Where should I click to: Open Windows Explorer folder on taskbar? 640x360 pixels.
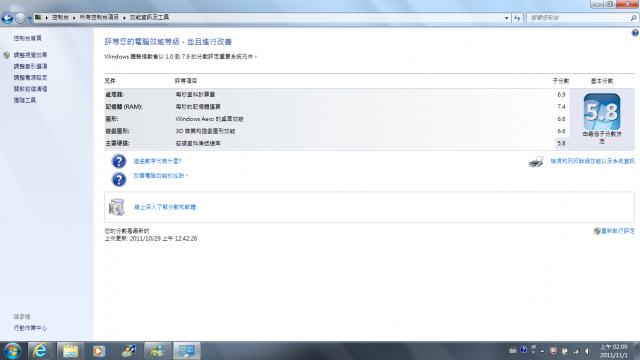[70, 351]
